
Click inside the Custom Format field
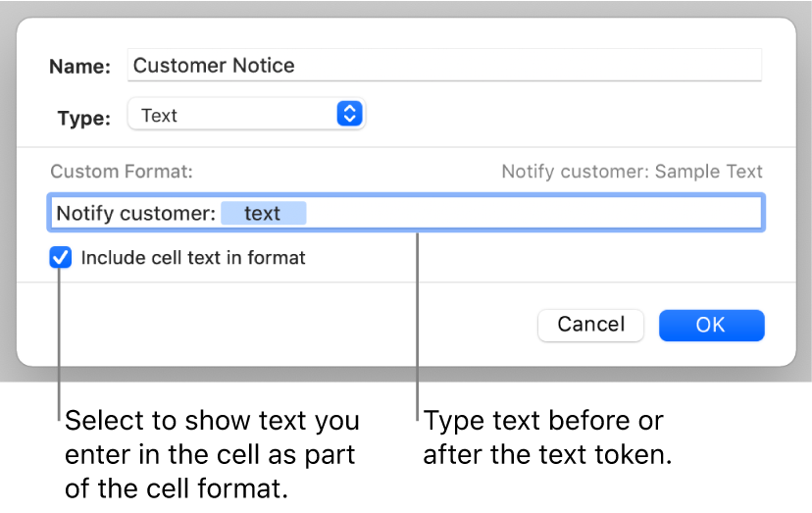coord(406,213)
